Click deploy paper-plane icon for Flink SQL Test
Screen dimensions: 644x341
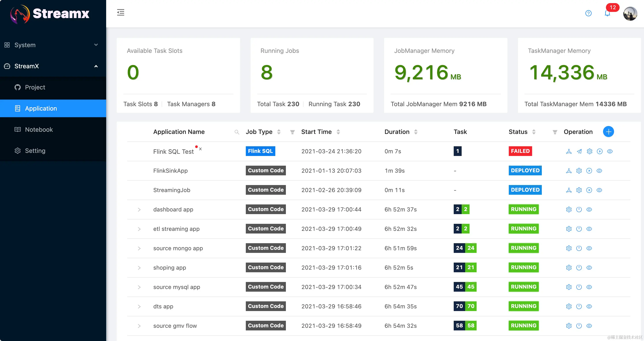pos(579,151)
